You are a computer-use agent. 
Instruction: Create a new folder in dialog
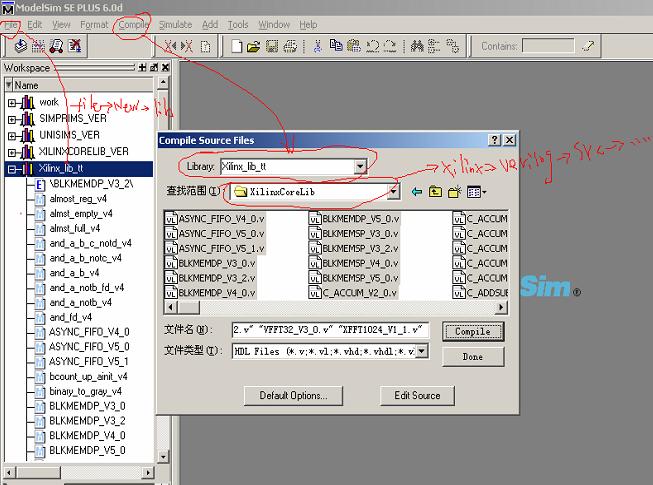tap(454, 192)
